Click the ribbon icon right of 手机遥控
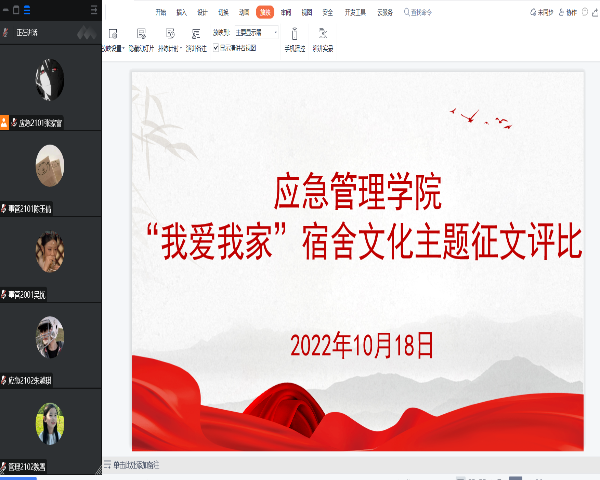 click(x=321, y=34)
